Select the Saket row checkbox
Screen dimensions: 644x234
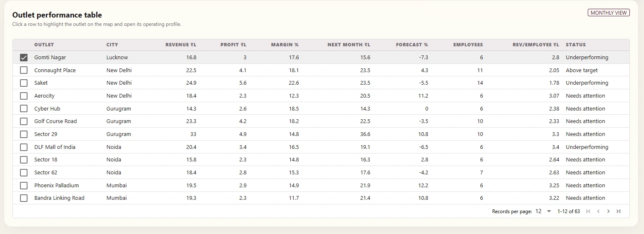point(24,83)
